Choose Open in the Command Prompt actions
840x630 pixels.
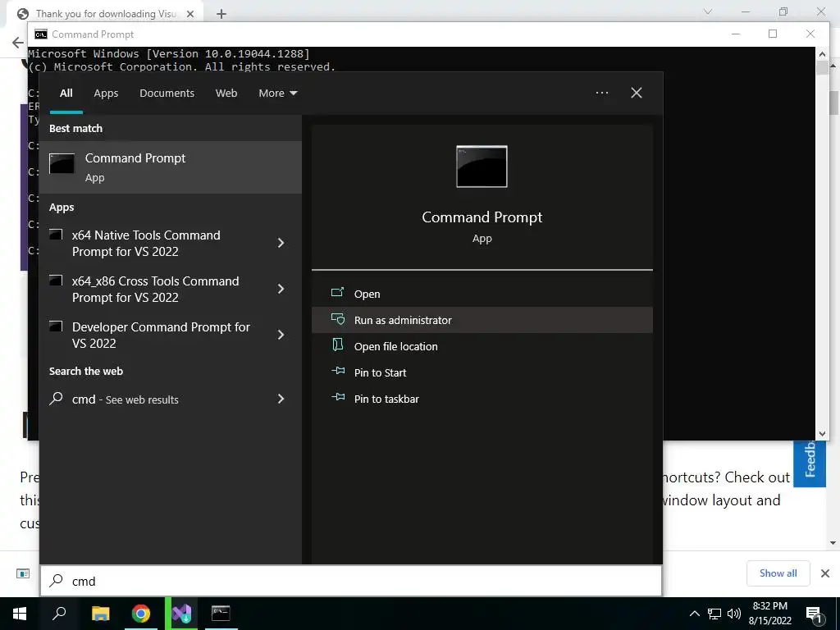[x=482, y=294]
